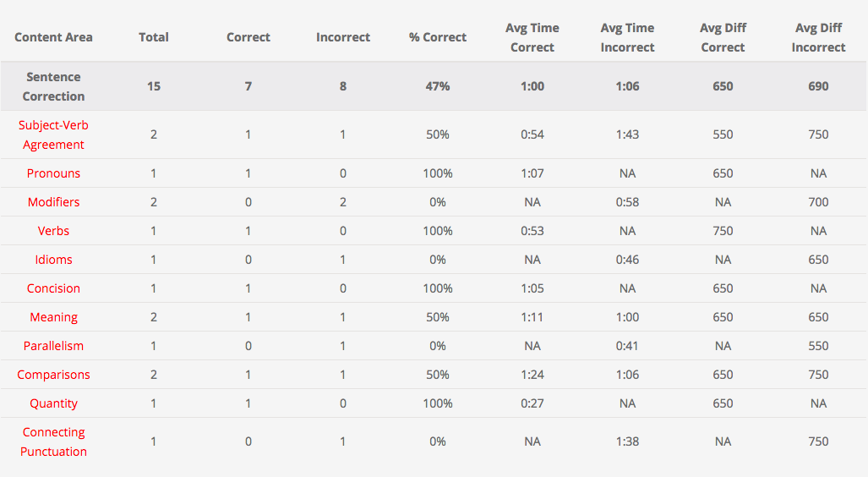Click the Incorrect column header
Viewport: 868px width, 477px height.
pos(343,37)
